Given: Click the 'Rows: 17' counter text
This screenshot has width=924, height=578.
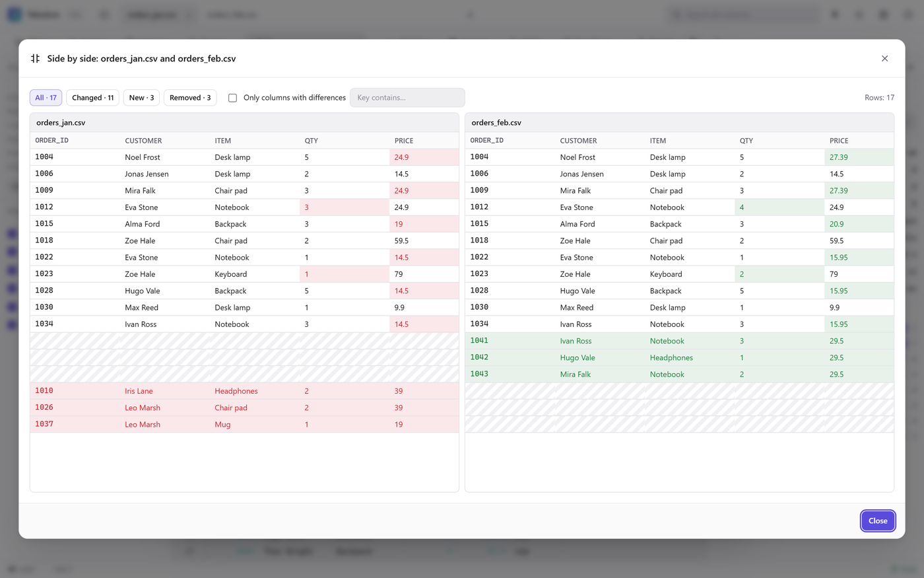Looking at the screenshot, I should (879, 98).
